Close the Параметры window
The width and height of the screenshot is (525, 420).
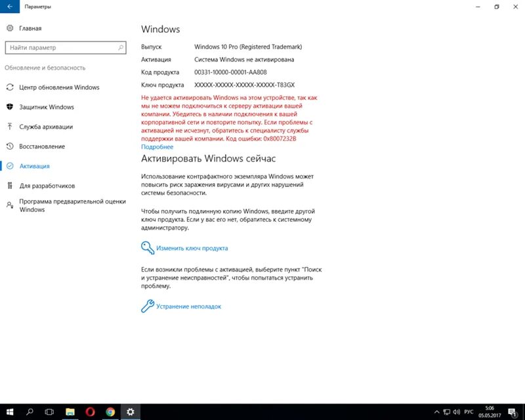pos(516,7)
